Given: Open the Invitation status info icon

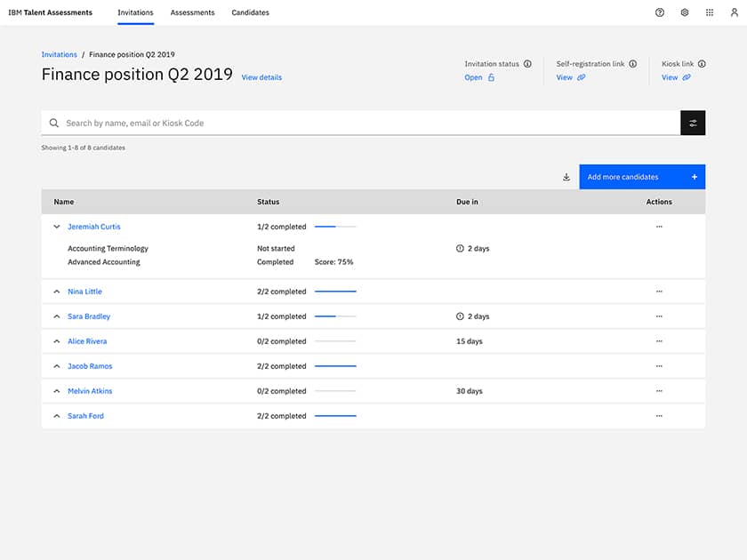Looking at the screenshot, I should coord(529,63).
